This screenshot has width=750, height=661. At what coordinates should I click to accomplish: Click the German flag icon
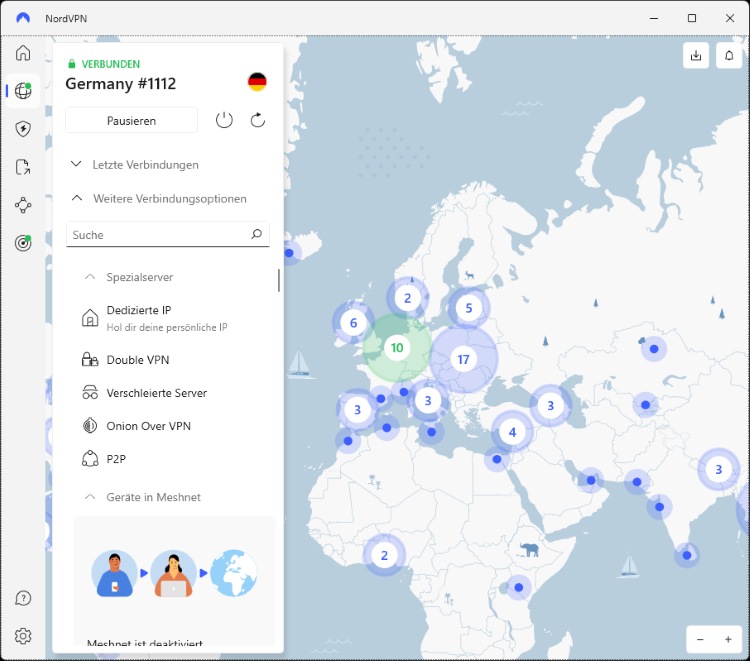click(x=257, y=82)
